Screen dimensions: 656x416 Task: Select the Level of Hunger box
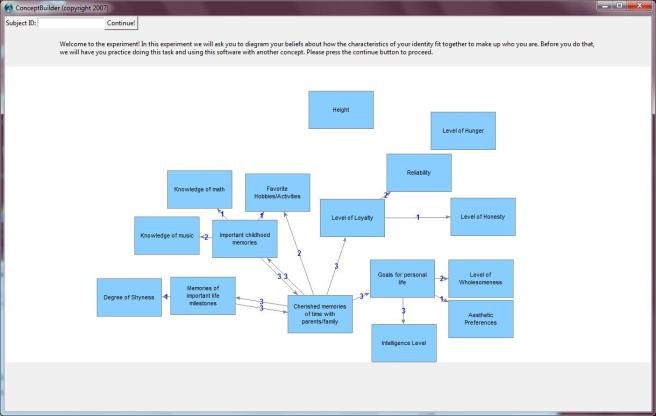pyautogui.click(x=463, y=131)
